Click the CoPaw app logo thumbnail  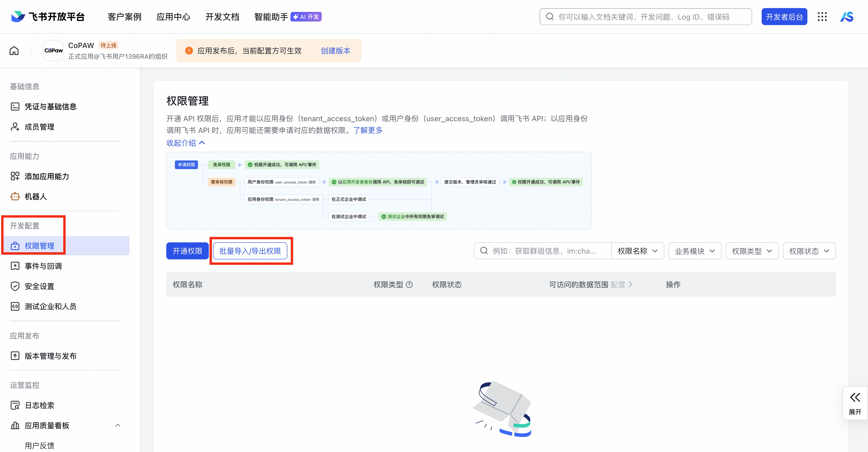point(54,51)
